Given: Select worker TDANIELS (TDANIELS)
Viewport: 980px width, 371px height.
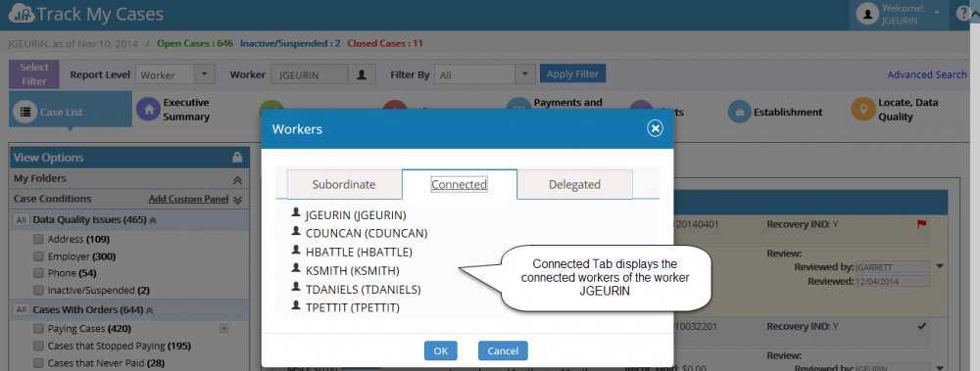Looking at the screenshot, I should pos(364,290).
